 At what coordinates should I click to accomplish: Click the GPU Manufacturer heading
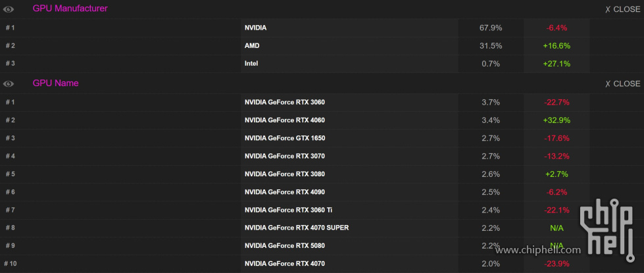tap(70, 8)
